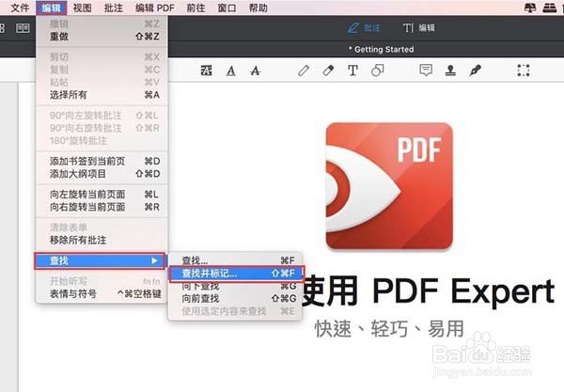Choose the selection marquee tool
This screenshot has height=392, width=564.
524,71
